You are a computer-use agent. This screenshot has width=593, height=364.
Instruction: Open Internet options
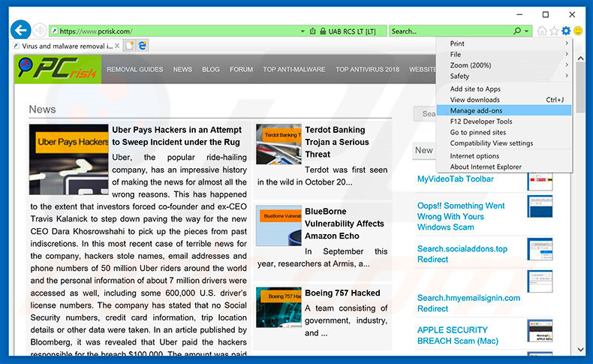pos(504,156)
